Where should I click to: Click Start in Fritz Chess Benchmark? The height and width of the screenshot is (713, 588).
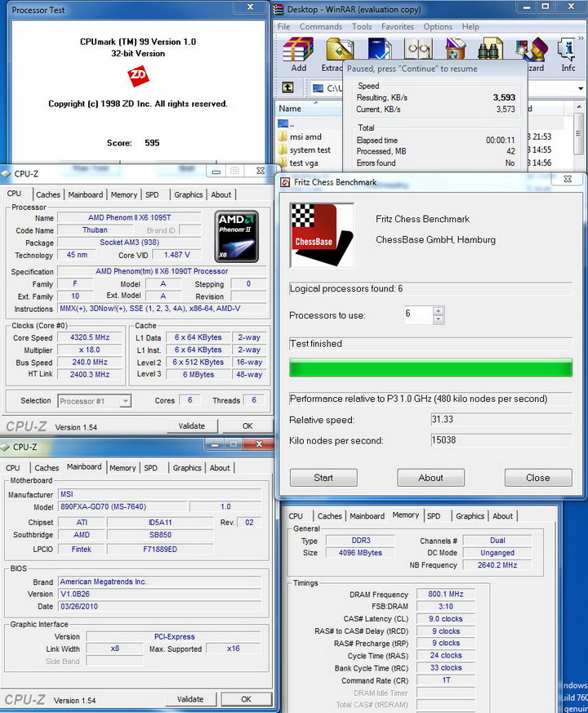[323, 478]
